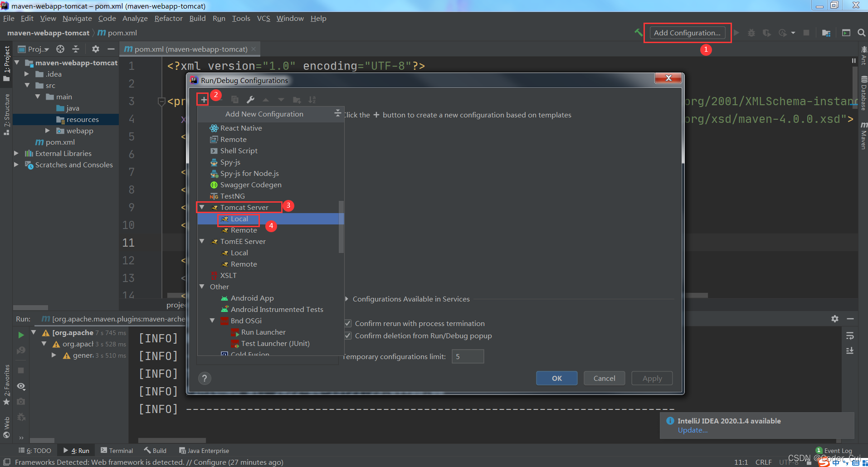Screen dimensions: 868x467
Task: Open the Database side tool window
Action: [863, 93]
